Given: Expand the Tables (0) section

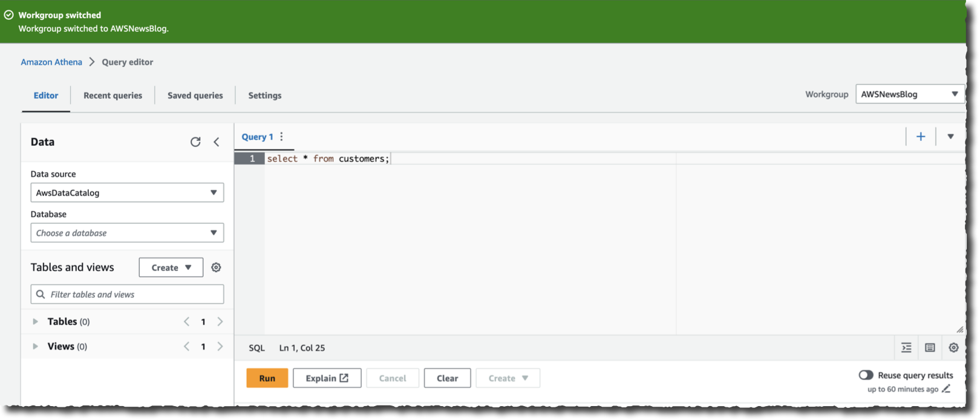Looking at the screenshot, I should (35, 321).
